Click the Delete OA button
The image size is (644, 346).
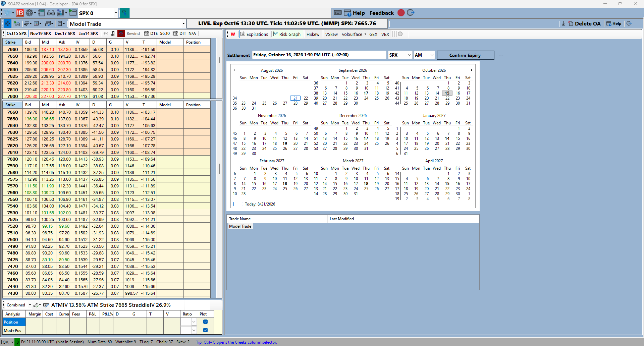584,23
